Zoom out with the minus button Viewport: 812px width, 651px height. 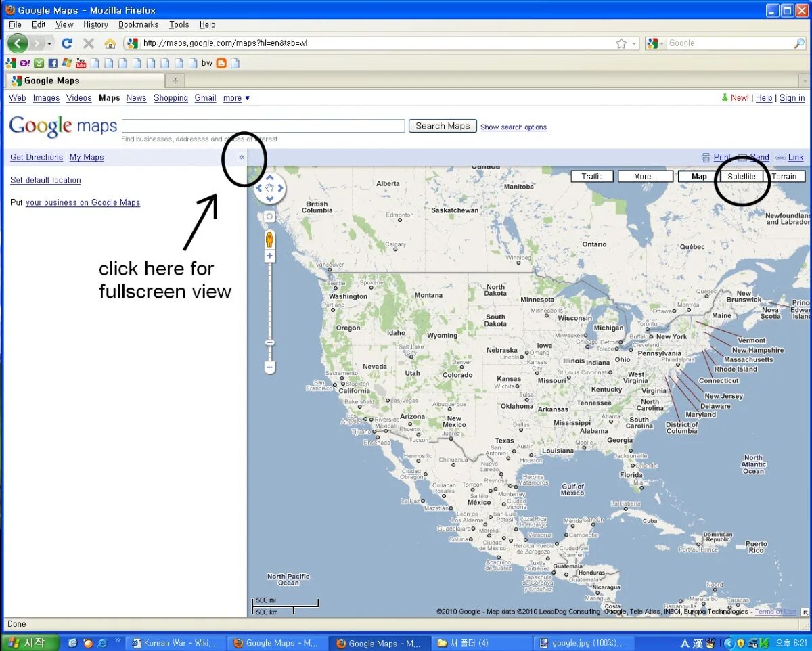(x=270, y=367)
